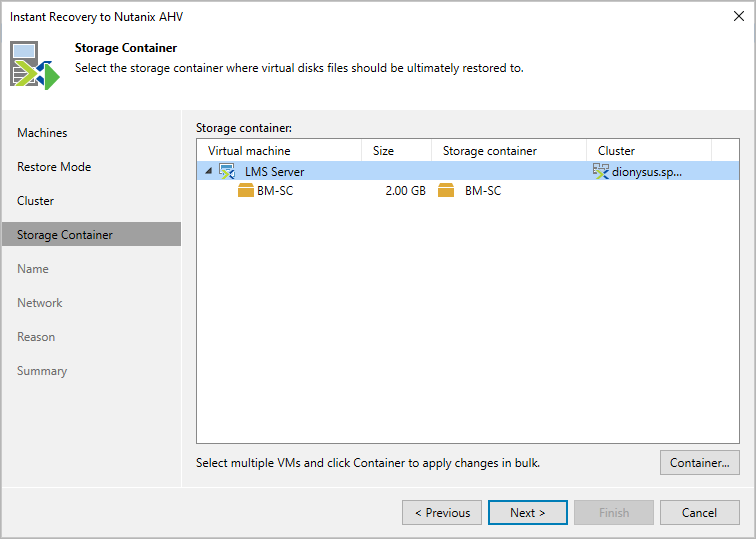Click the dionysus cluster icon
This screenshot has height=539, width=756.
(x=600, y=172)
